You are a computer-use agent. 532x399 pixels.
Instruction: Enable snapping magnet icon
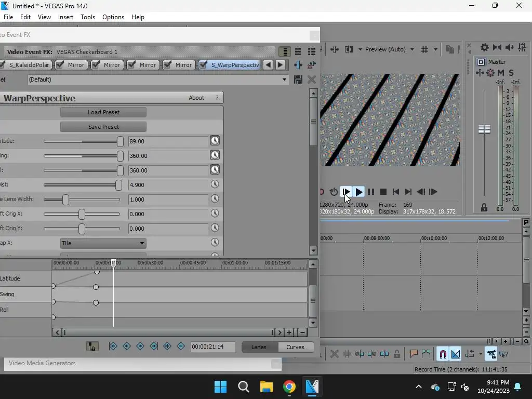[443, 354]
